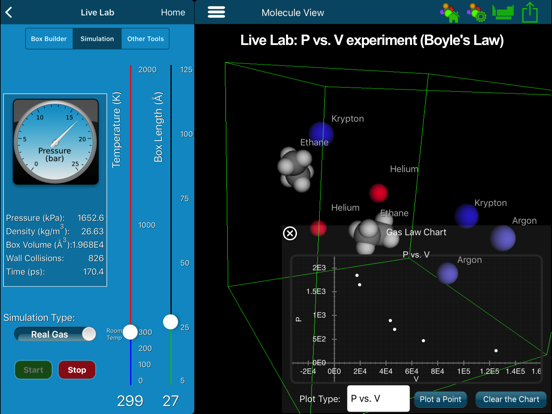The width and height of the screenshot is (552, 414).
Task: Open the Other Tools tab
Action: tap(145, 39)
